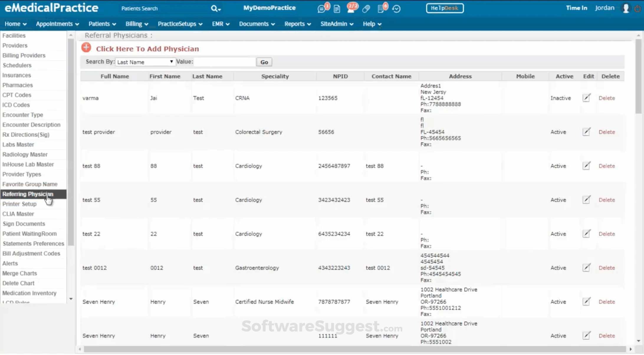Edit the Seven Henry row pencil icon

[587, 301]
